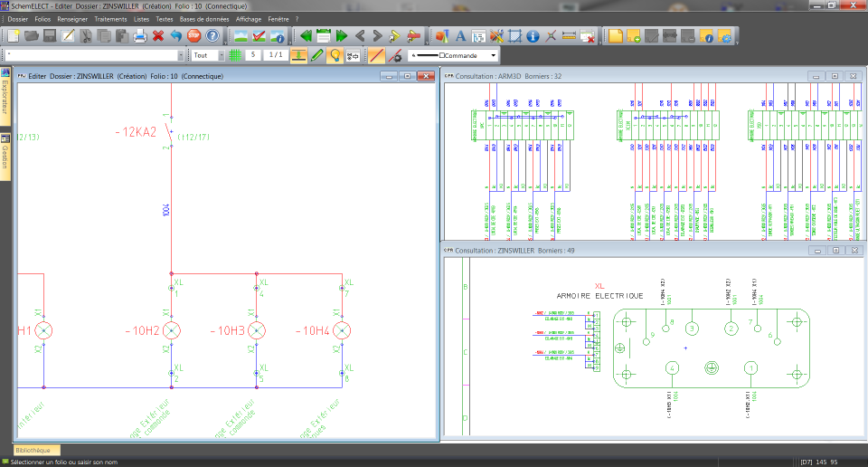Toggle the red diagonal wire drawing tool
Screen dimensions: 868x467
point(376,55)
